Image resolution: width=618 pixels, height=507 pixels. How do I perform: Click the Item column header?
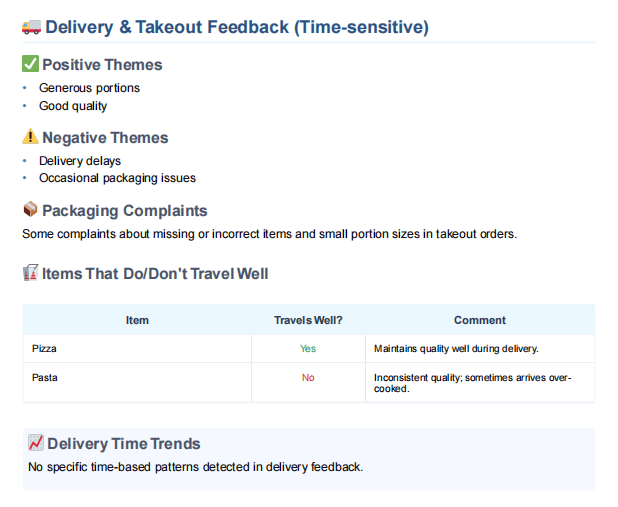137,320
